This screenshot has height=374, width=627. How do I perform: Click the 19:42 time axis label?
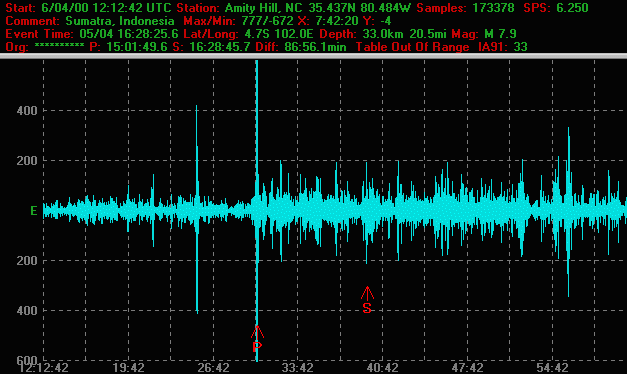click(128, 368)
